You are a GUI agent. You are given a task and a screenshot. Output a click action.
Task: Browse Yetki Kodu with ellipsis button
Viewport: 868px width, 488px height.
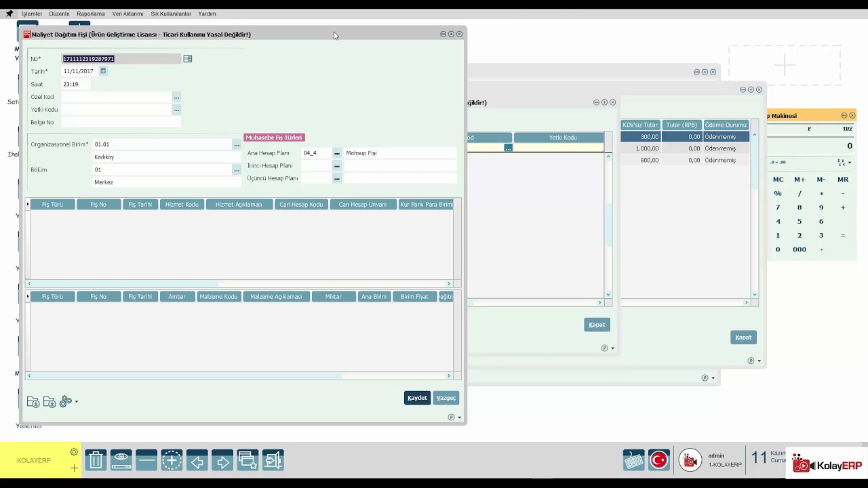(x=176, y=110)
